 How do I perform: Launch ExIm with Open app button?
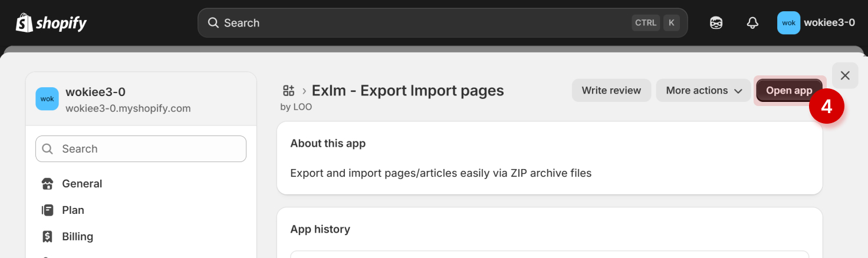(x=789, y=91)
